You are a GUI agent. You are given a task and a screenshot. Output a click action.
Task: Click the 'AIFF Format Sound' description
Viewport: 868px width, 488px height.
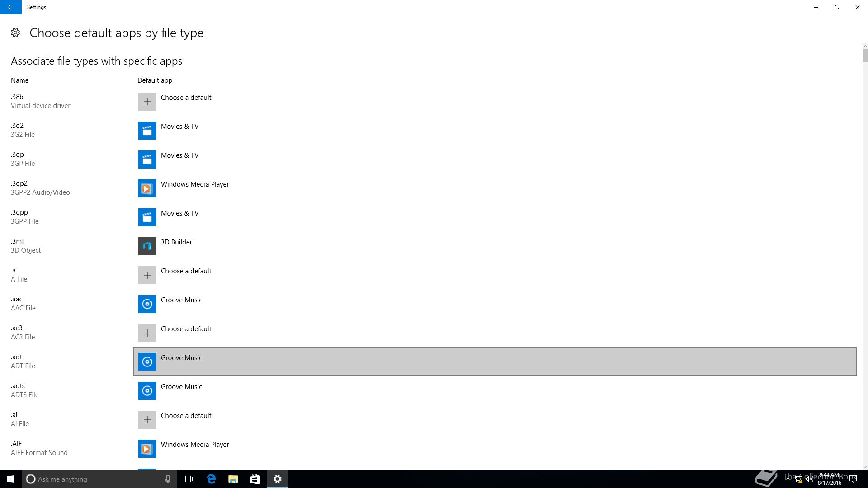(39, 453)
